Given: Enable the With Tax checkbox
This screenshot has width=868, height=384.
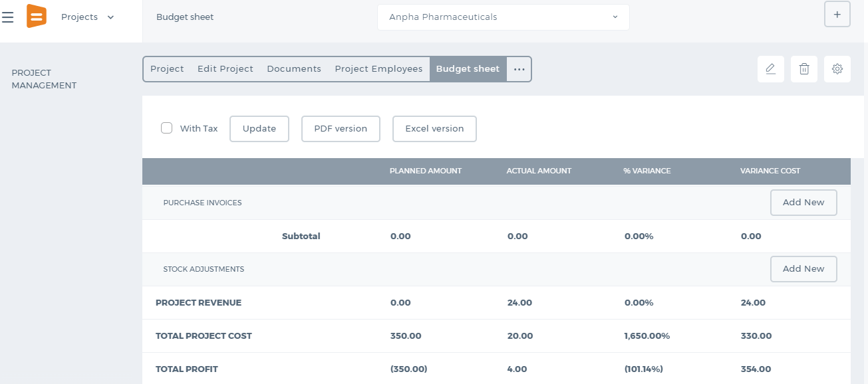Looking at the screenshot, I should pos(167,128).
